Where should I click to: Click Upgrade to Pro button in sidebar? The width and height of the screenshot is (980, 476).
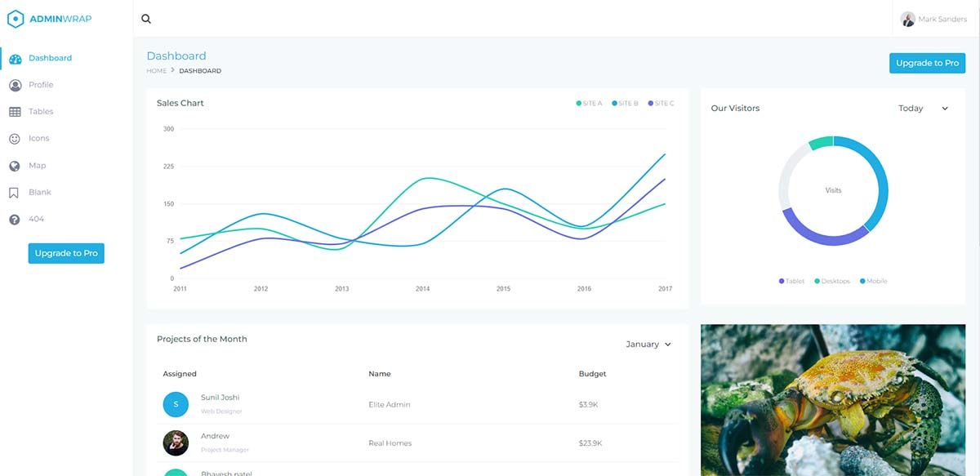pos(66,253)
